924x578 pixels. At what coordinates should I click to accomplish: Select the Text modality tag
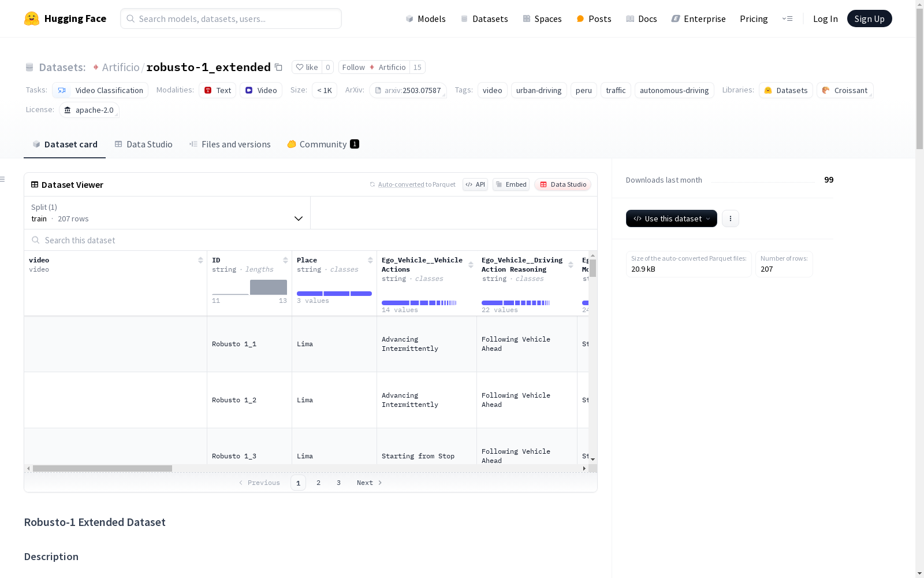pyautogui.click(x=218, y=90)
